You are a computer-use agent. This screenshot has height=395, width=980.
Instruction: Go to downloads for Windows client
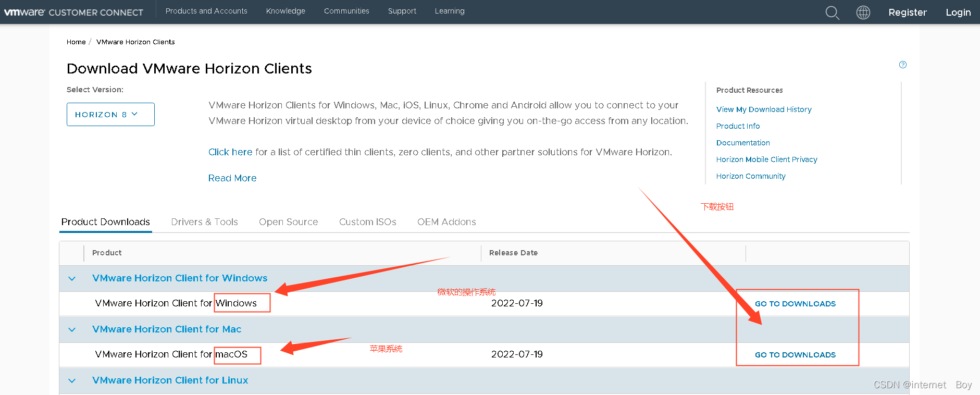click(795, 304)
